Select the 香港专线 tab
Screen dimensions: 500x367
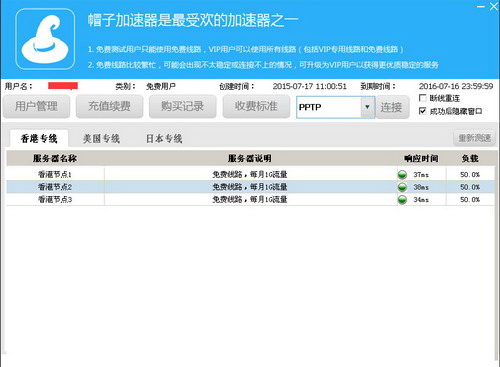pyautogui.click(x=39, y=138)
